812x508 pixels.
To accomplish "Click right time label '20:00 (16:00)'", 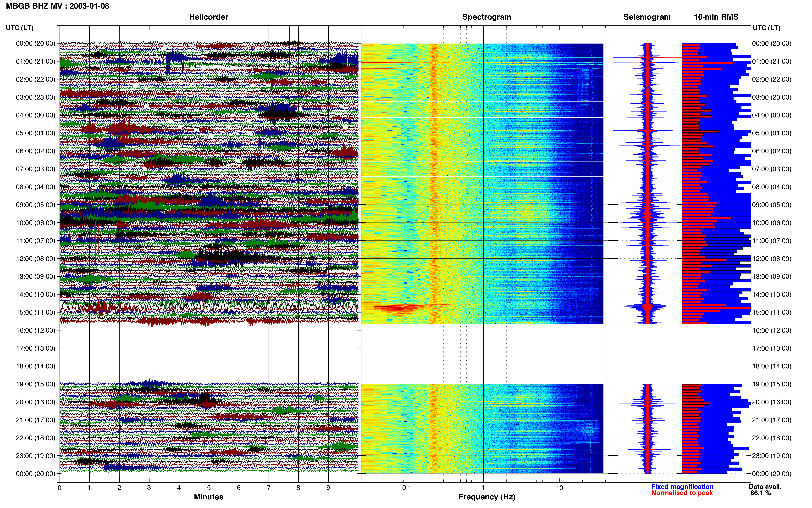I will (772, 402).
